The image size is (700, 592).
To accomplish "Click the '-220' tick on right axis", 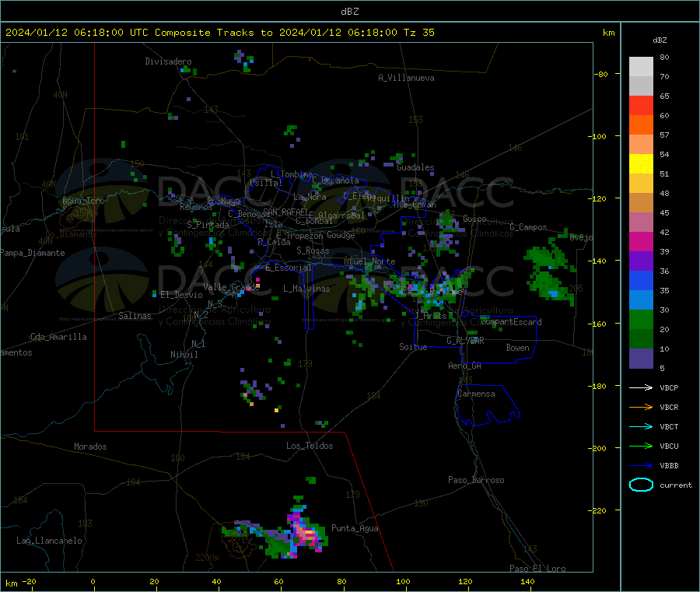I will (597, 510).
